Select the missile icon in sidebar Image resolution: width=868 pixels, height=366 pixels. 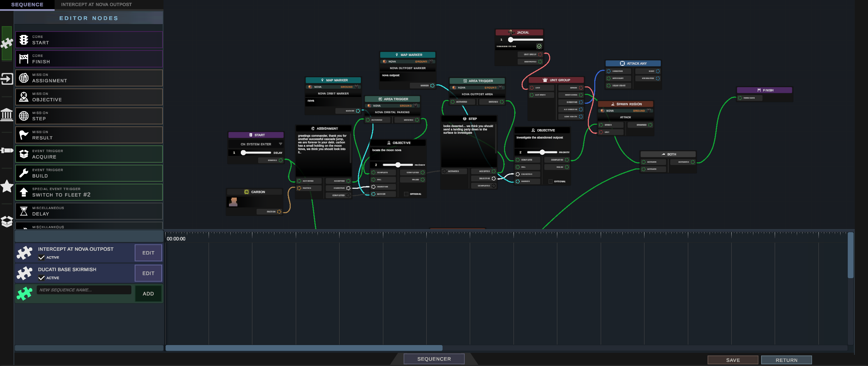click(x=7, y=150)
